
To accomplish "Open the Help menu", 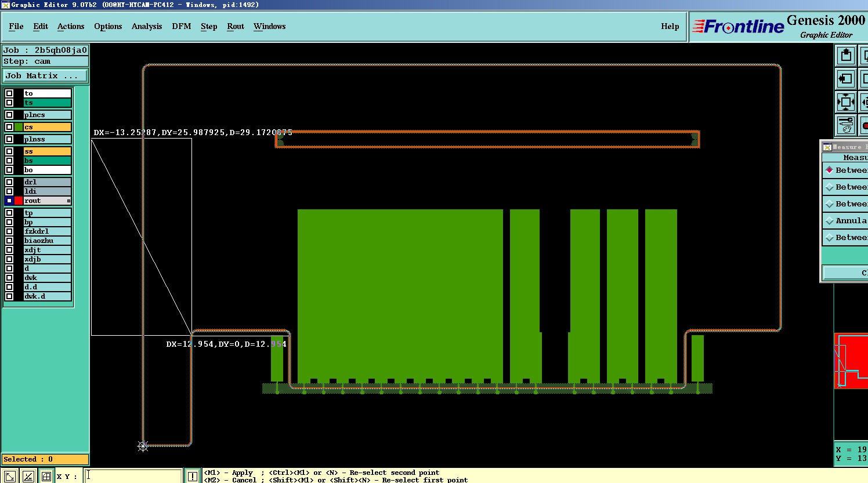I will pyautogui.click(x=670, y=26).
